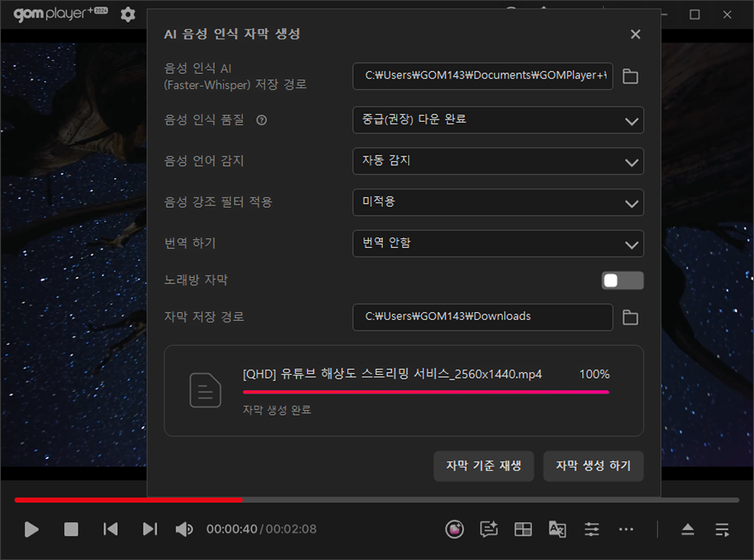The width and height of the screenshot is (754, 560).
Task: Mute the volume speaker icon
Action: (x=184, y=529)
